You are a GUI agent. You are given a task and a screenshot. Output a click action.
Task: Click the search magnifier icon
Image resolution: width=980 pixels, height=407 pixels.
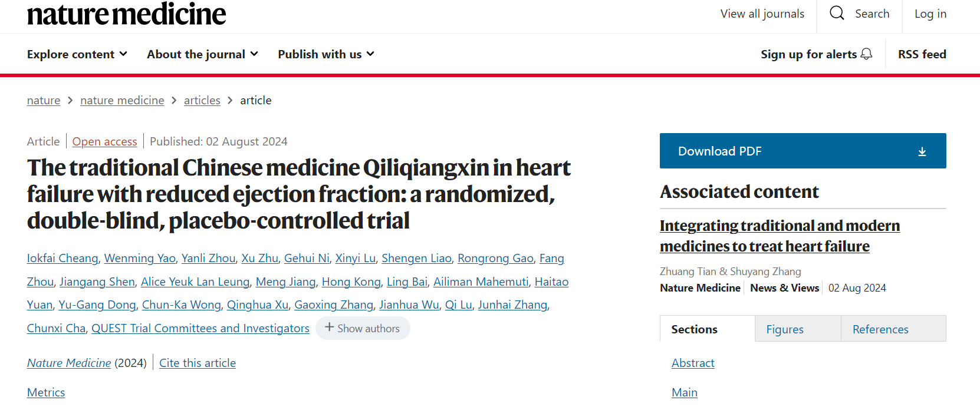click(x=837, y=13)
